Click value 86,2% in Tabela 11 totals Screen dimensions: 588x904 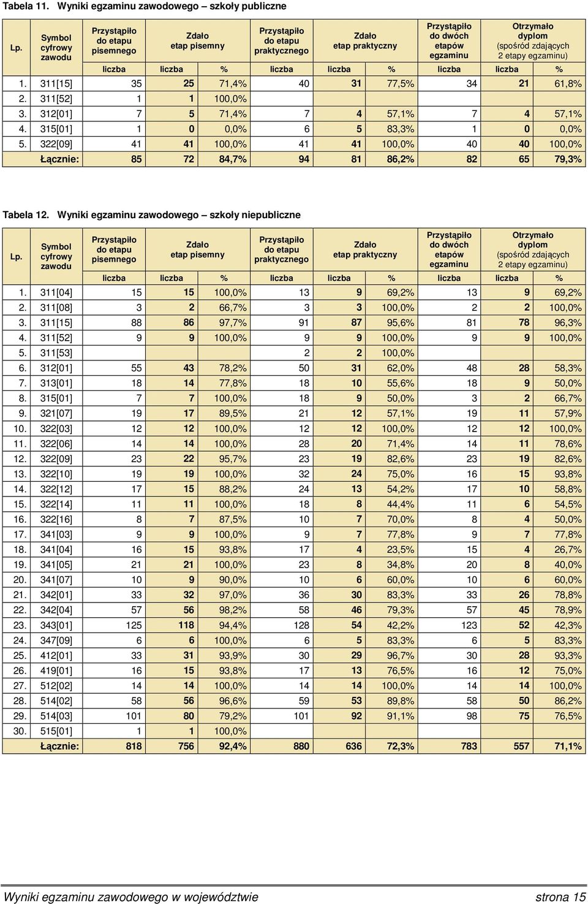399,159
